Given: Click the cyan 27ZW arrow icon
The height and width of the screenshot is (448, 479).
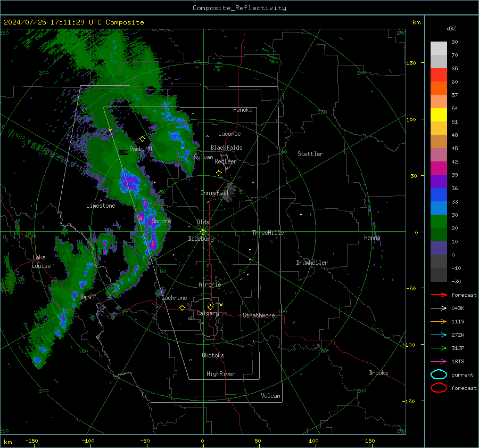Looking at the screenshot, I should 439,335.
